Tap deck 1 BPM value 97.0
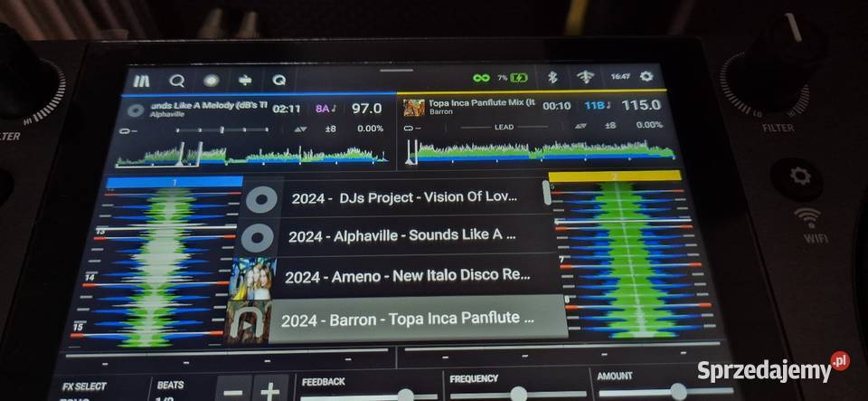 pos(367,109)
